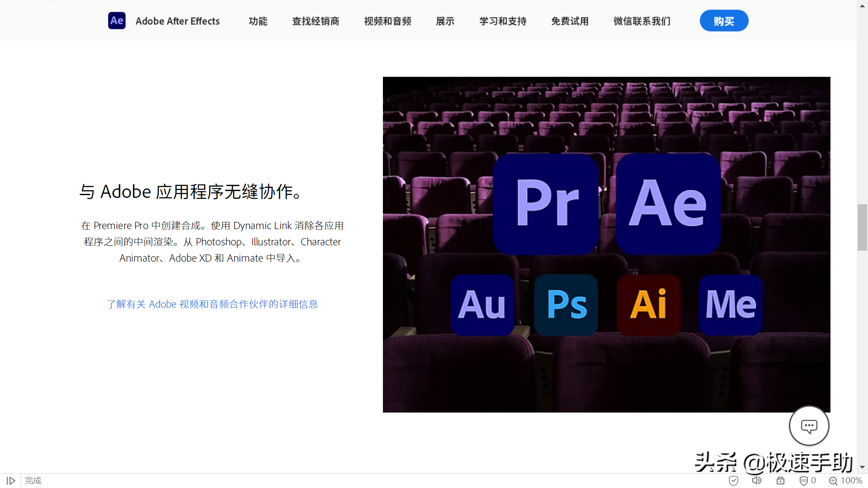Expand the 视频和音频 navigation item
Viewport: 868px width, 488px height.
coord(388,21)
